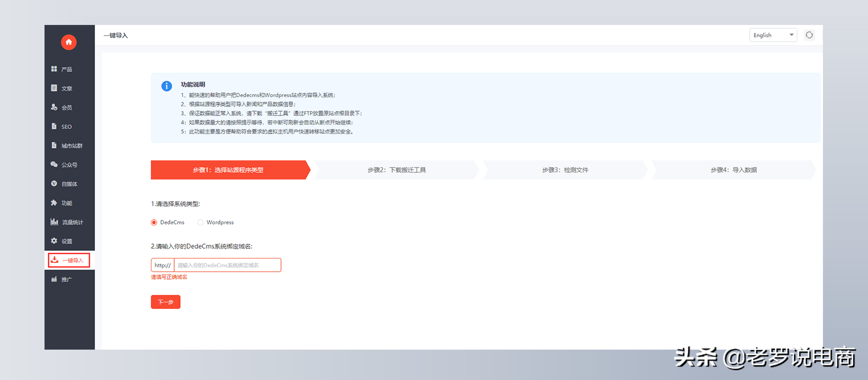Open 流量统计 traffic statistics icon
The image size is (868, 380).
[54, 222]
